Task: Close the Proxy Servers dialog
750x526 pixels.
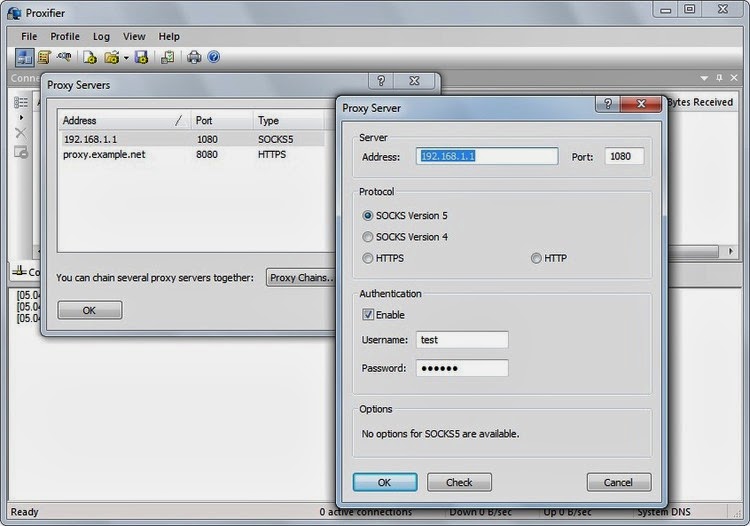Action: coord(414,81)
